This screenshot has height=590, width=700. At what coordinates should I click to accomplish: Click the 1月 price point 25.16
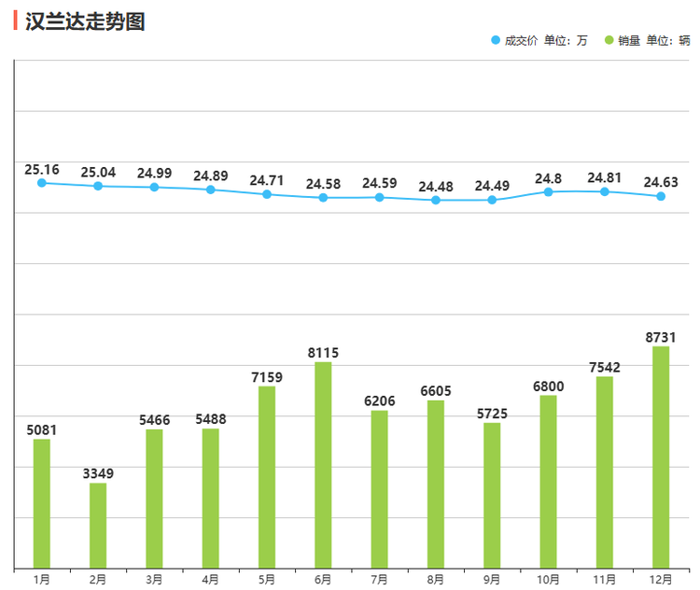click(x=42, y=183)
